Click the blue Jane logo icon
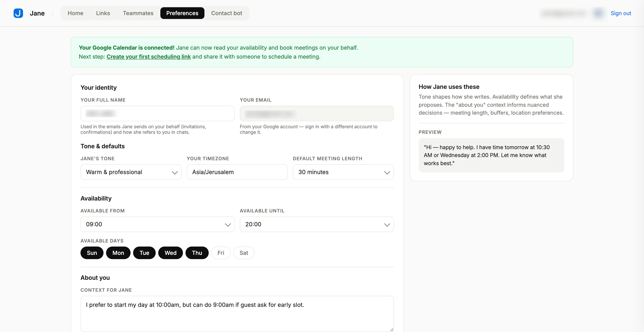The height and width of the screenshot is (332, 644). (x=18, y=13)
